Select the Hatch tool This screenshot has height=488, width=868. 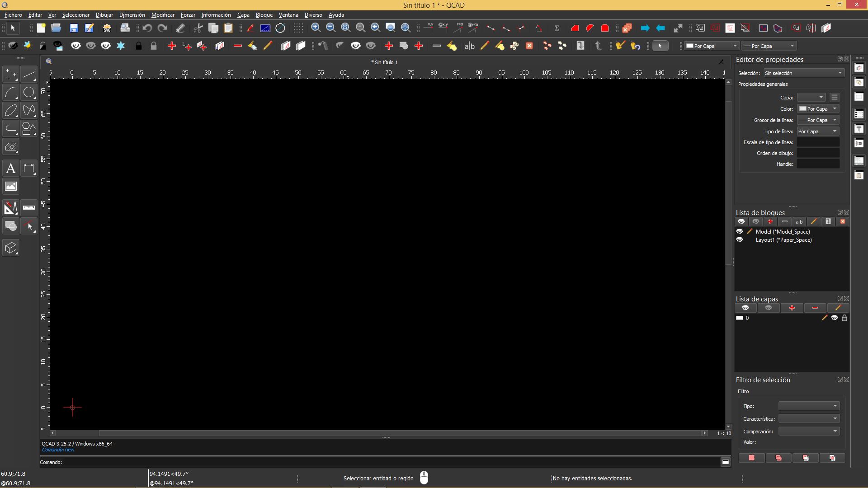[x=11, y=147]
